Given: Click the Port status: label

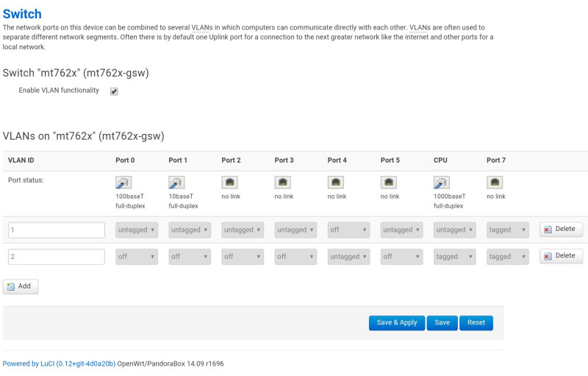Looking at the screenshot, I should pos(26,180).
